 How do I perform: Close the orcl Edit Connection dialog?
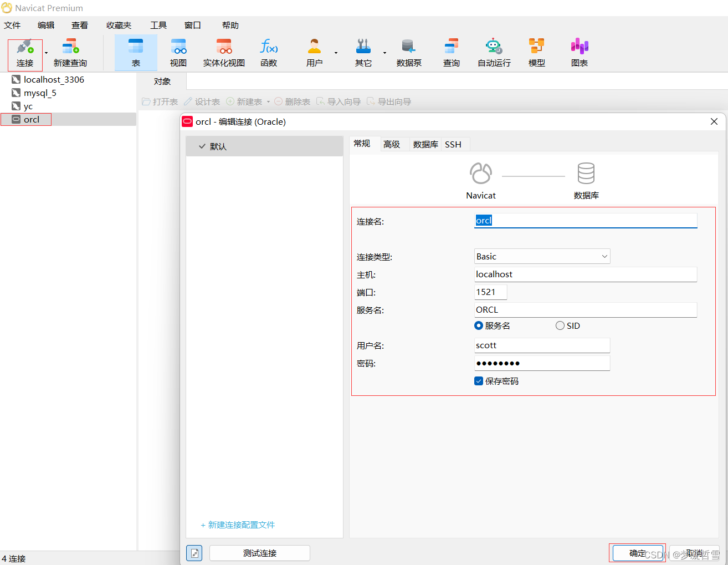[714, 121]
